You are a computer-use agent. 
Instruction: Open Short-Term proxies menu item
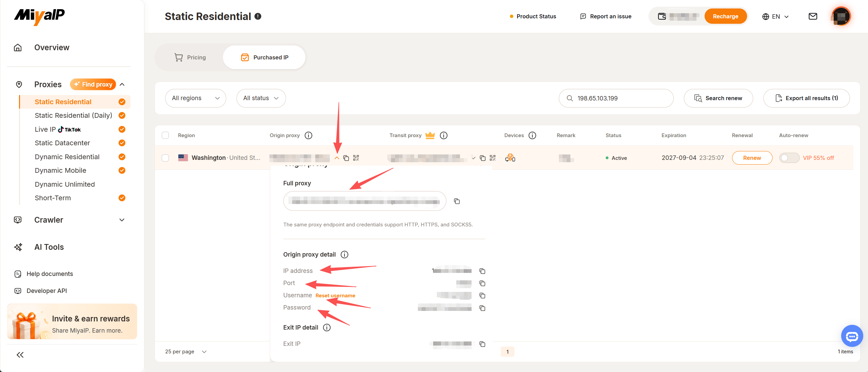pos(53,198)
